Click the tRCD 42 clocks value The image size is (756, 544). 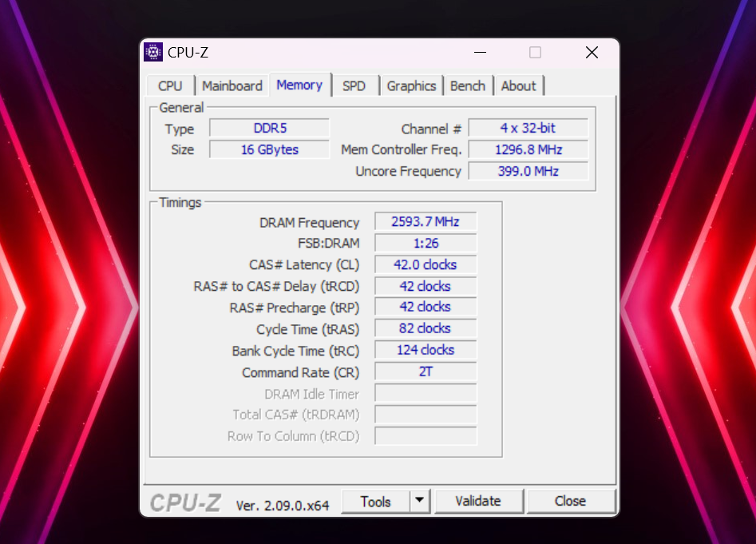[425, 287]
